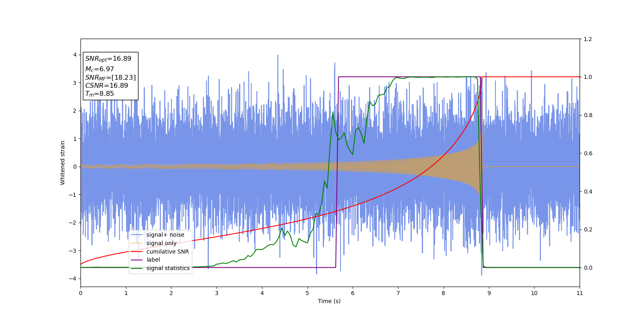Click the 'Whitened strain' y-axis label
644x322 pixels.
[63, 163]
